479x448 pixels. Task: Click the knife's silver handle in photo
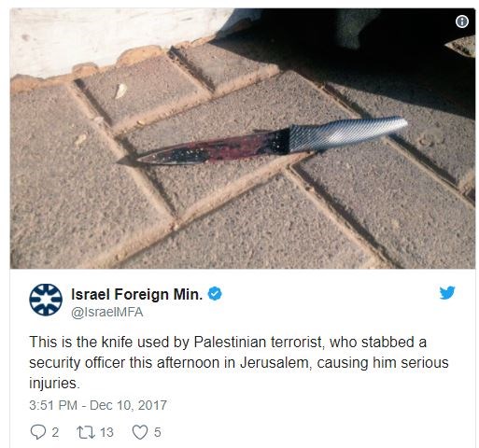[347, 133]
